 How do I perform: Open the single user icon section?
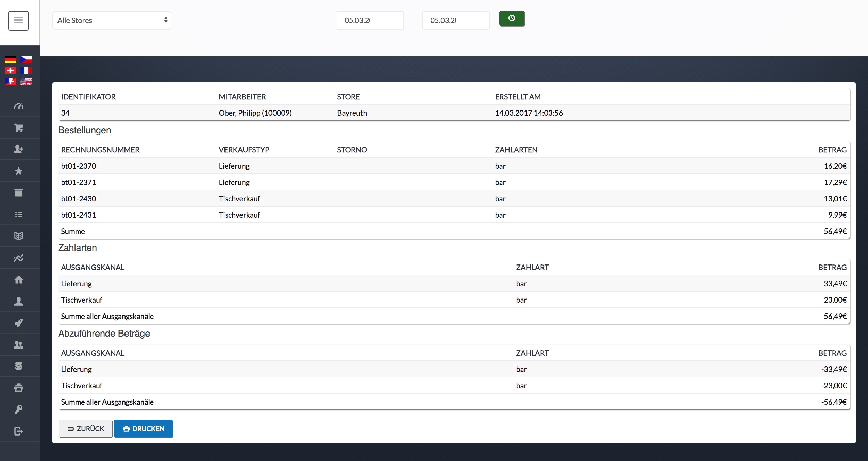(x=19, y=301)
